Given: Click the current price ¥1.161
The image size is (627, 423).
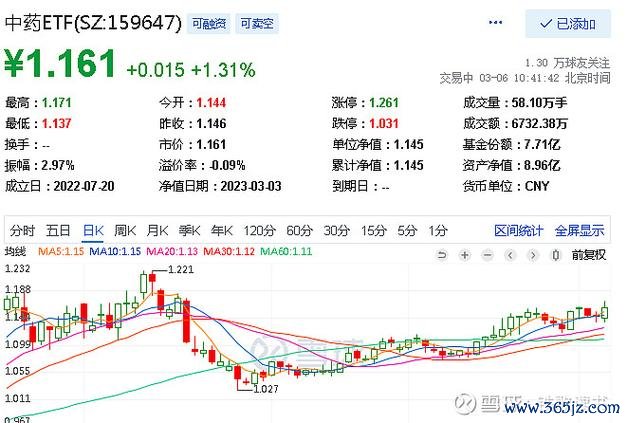Looking at the screenshot, I should pyautogui.click(x=60, y=63).
